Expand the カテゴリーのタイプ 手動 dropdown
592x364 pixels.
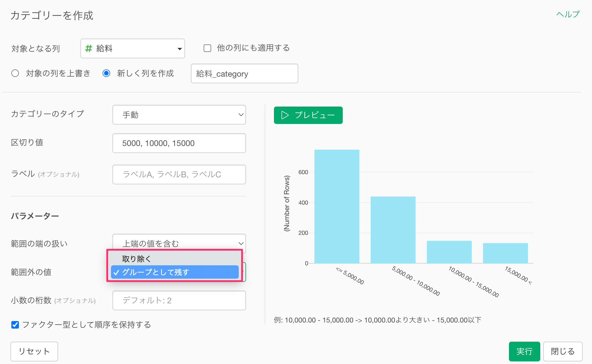coord(179,115)
